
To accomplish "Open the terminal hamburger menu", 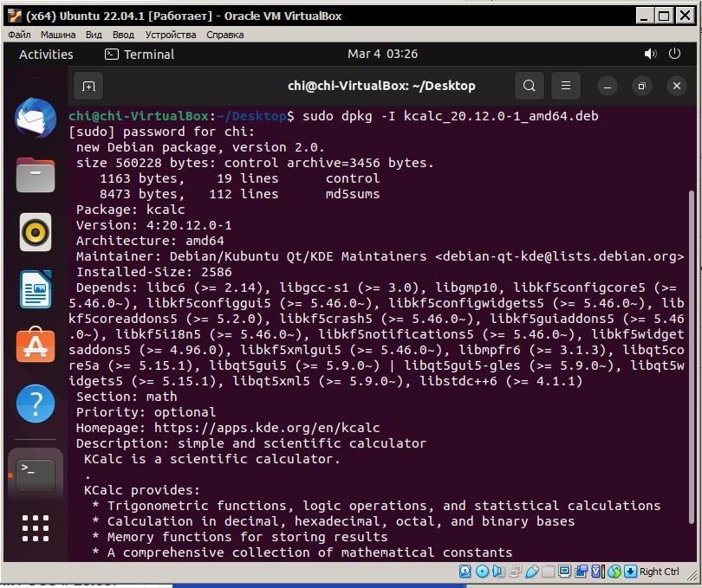I will coord(566,86).
